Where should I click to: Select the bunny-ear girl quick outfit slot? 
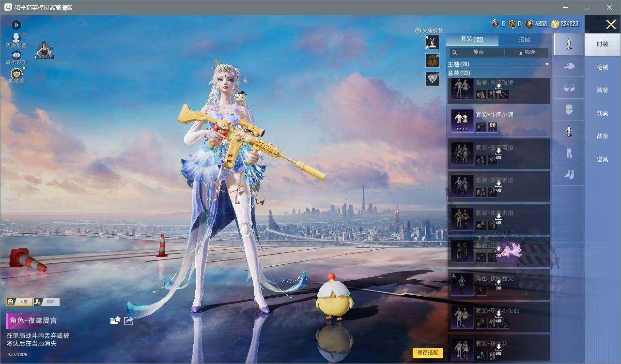pos(432,42)
